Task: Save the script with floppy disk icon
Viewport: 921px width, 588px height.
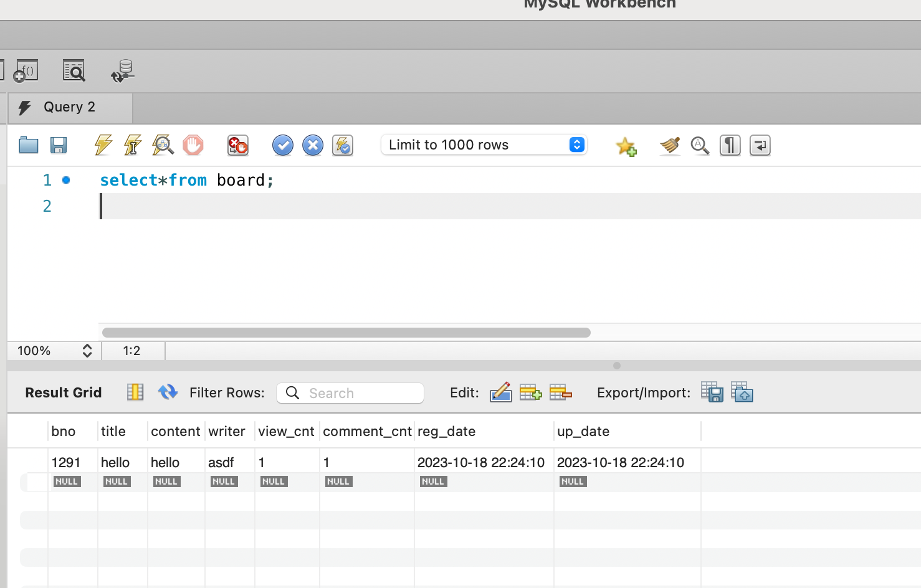Action: pyautogui.click(x=59, y=145)
